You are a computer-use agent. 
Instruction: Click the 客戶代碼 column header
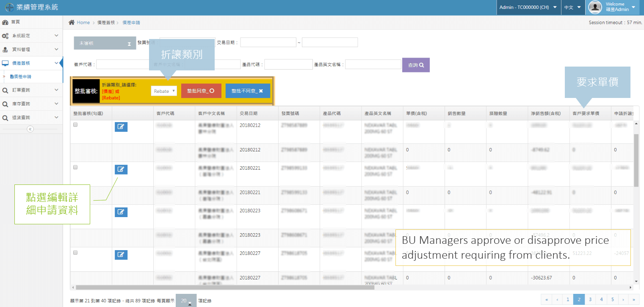tap(174, 114)
